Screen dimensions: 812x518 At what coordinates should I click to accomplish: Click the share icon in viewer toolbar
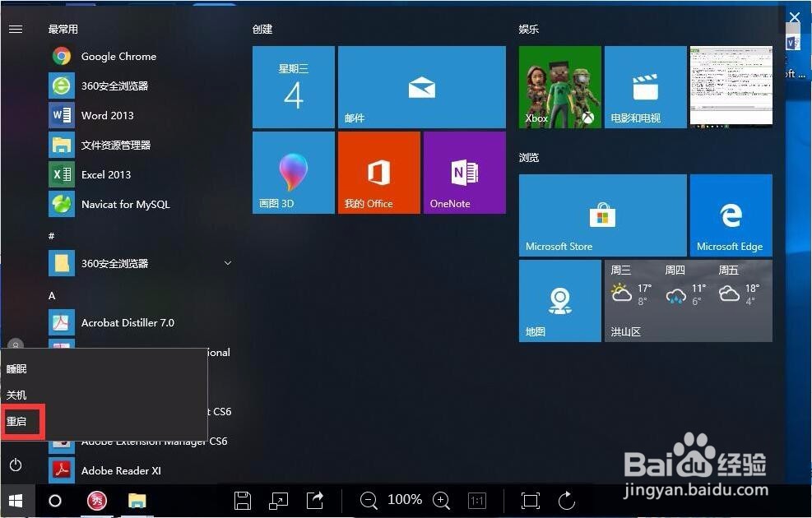(315, 501)
